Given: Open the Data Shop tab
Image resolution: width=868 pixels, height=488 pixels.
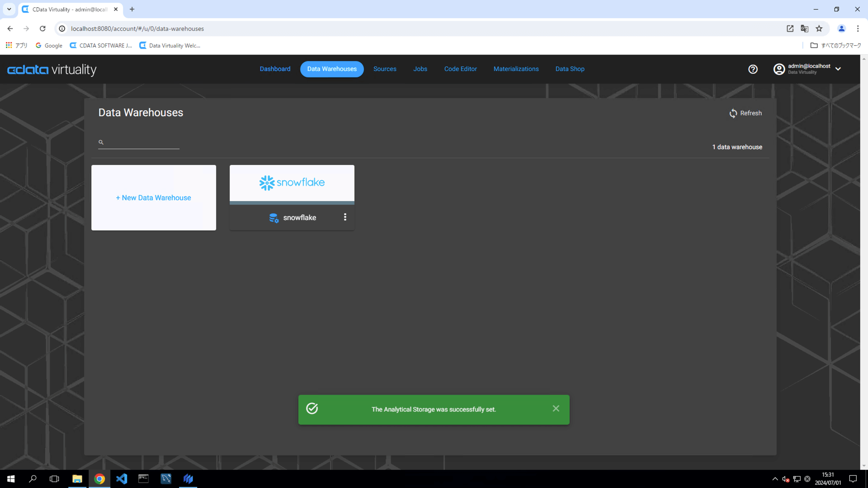Looking at the screenshot, I should [x=570, y=69].
